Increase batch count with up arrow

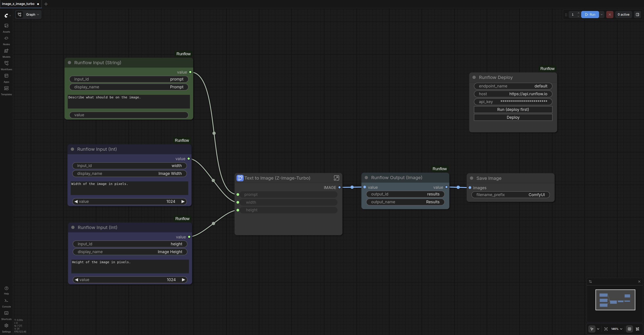point(578,13)
